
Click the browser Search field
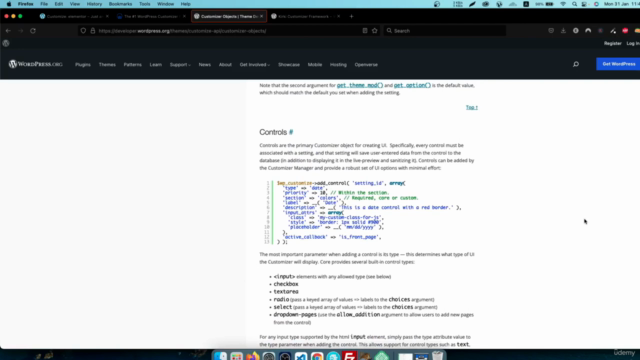point(444,31)
